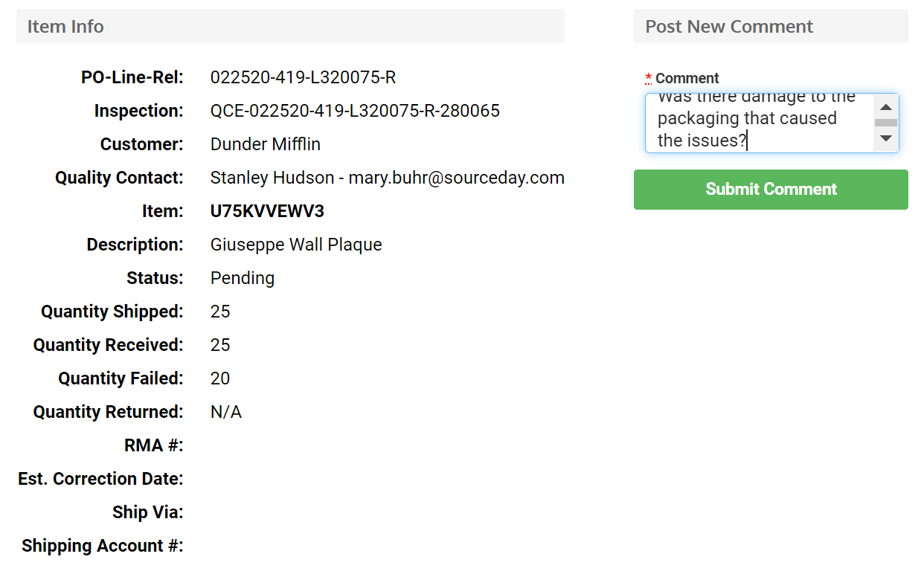Image resolution: width=924 pixels, height=574 pixels.
Task: Select the item number U75KVVEWV3
Action: [x=267, y=211]
